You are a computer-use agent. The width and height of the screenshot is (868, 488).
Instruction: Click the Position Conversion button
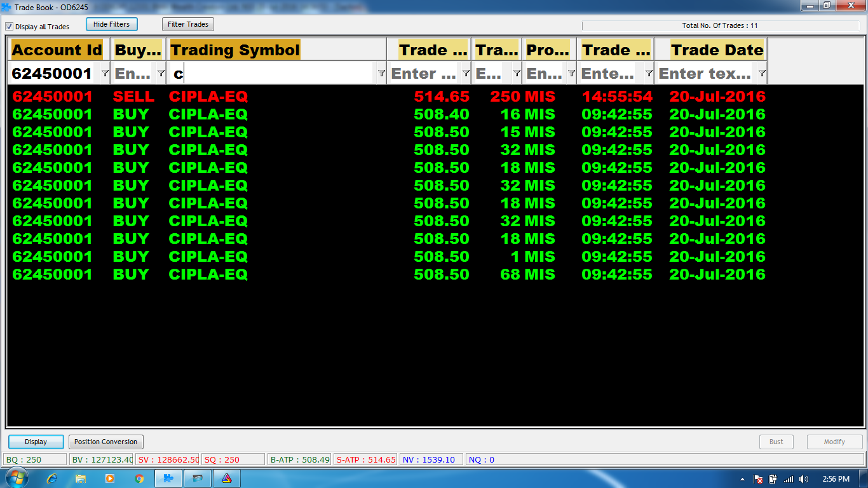pyautogui.click(x=105, y=442)
